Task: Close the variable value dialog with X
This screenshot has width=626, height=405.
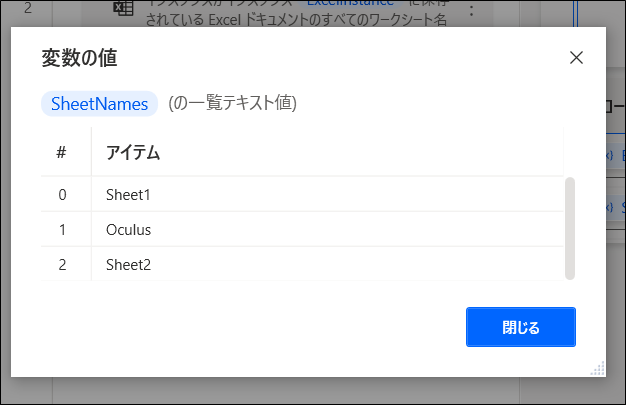Action: click(x=576, y=58)
